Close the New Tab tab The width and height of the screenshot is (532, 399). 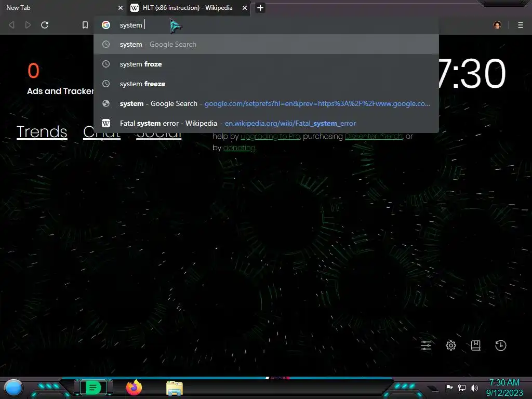[121, 8]
